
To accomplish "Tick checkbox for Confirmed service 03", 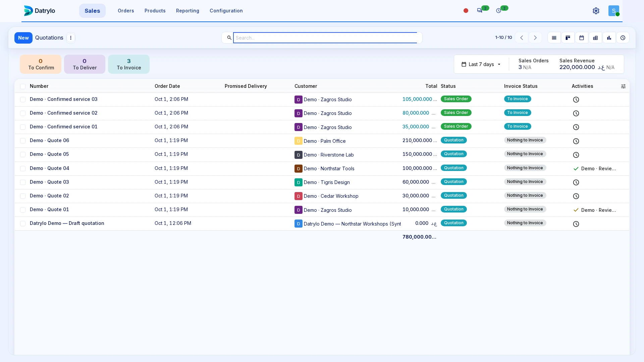I will click(x=23, y=100).
